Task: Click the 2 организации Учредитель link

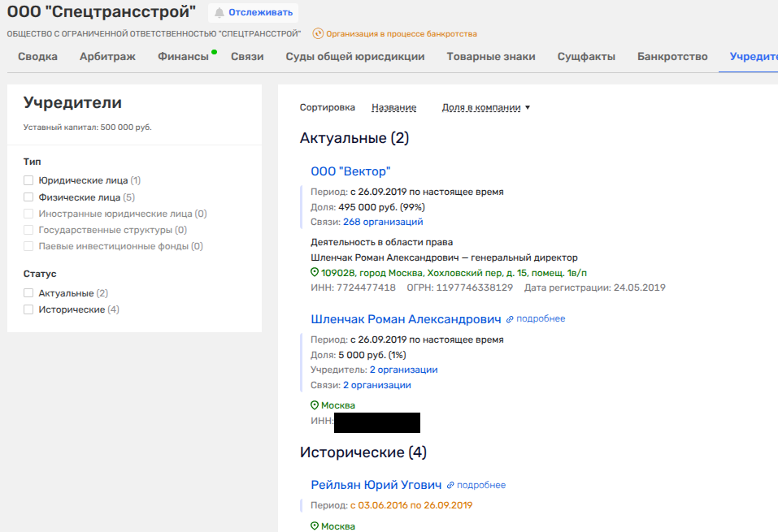Action: (x=403, y=370)
